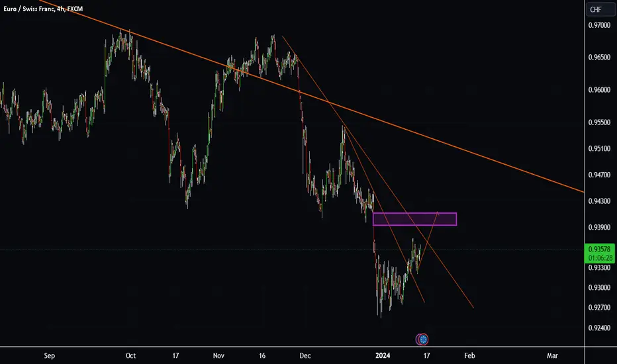Image resolution: width=617 pixels, height=364 pixels.
Task: Click the 0.96500 price axis label
Action: (x=599, y=57)
